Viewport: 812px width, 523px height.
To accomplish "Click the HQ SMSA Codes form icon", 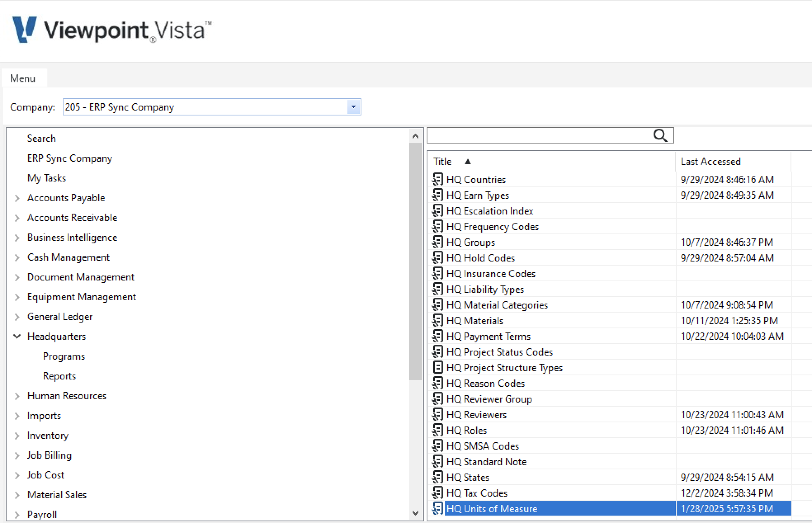I will click(438, 446).
